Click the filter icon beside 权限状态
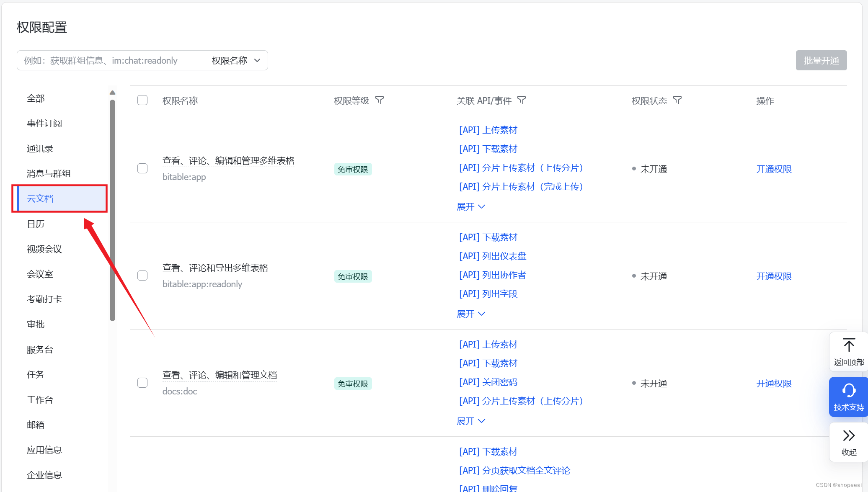The height and width of the screenshot is (492, 868). click(x=677, y=100)
